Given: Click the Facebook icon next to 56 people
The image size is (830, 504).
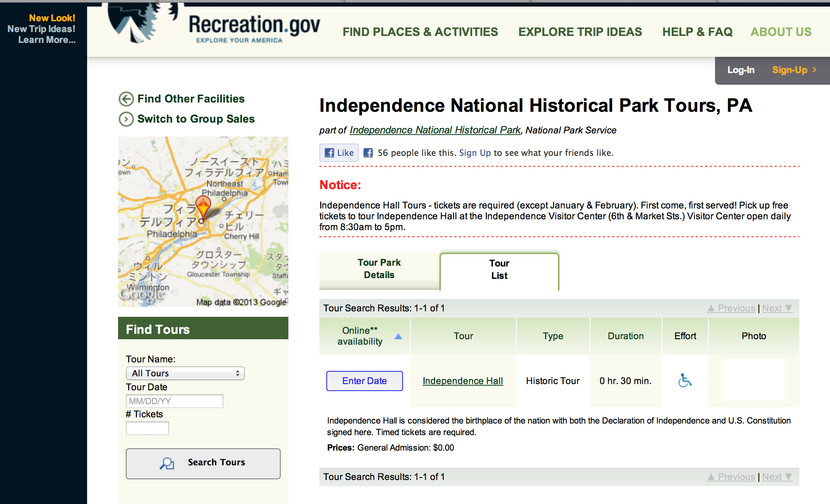Looking at the screenshot, I should pos(368,153).
